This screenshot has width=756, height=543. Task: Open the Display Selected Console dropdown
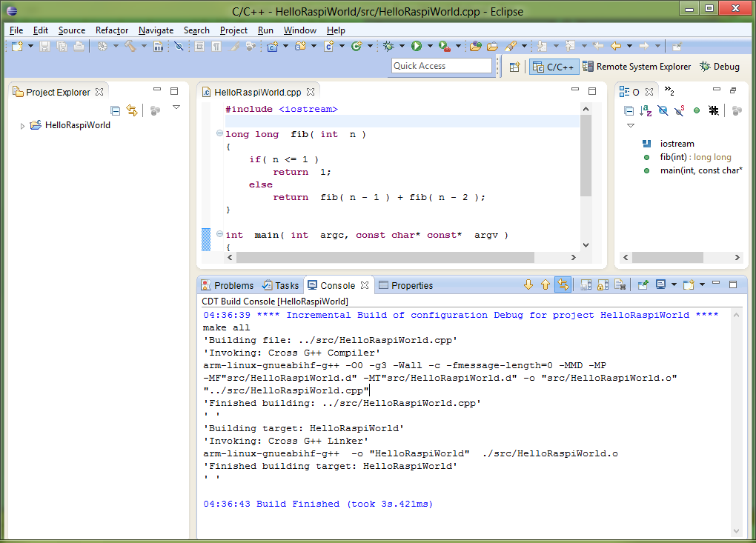tap(674, 285)
